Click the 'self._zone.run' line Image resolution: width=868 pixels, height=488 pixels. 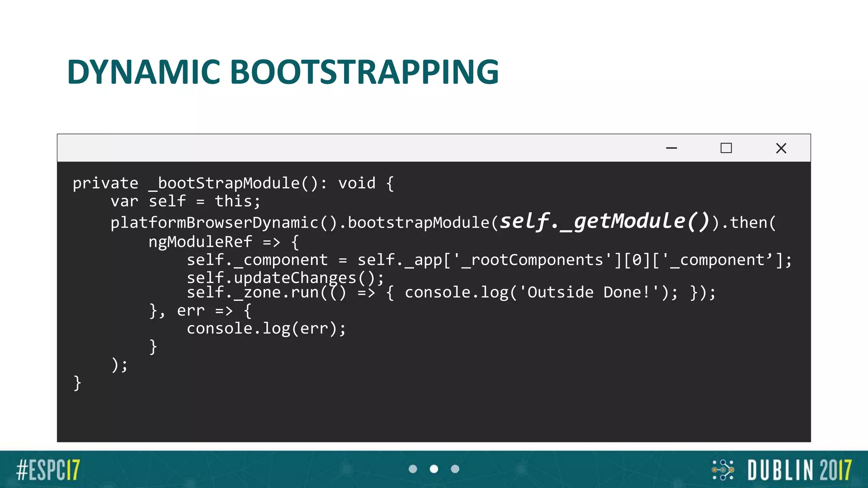coord(451,293)
